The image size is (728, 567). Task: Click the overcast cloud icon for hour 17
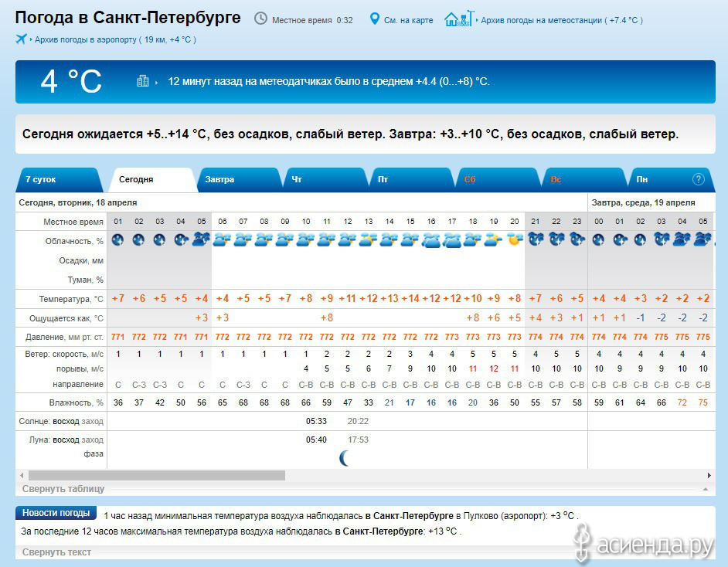[452, 240]
